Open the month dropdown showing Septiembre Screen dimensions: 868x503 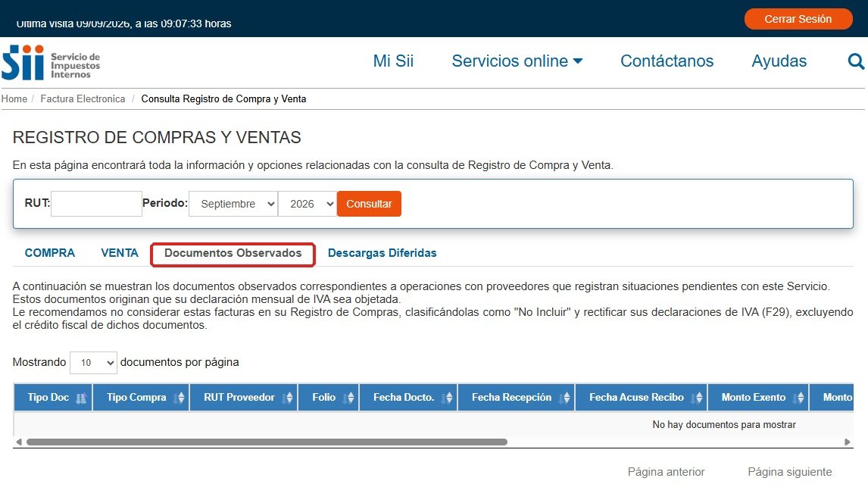coord(233,204)
